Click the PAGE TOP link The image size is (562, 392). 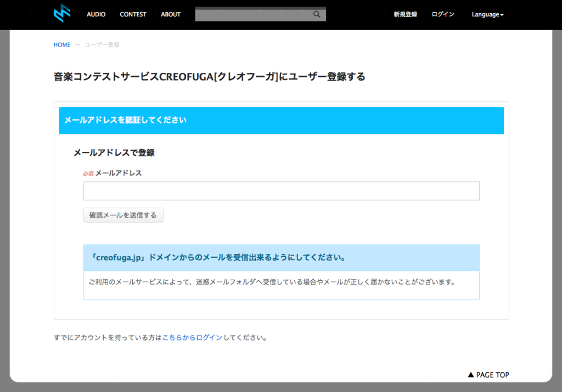(488, 375)
